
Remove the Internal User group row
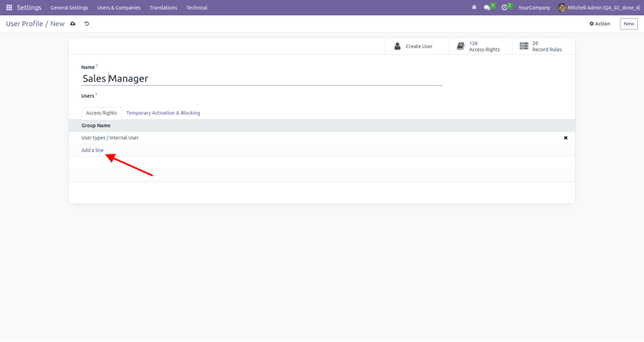(x=565, y=138)
